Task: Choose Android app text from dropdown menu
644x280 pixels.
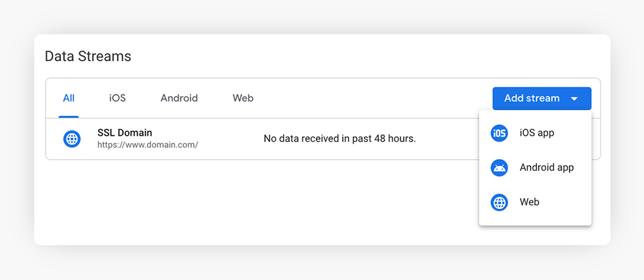Action: (x=547, y=167)
